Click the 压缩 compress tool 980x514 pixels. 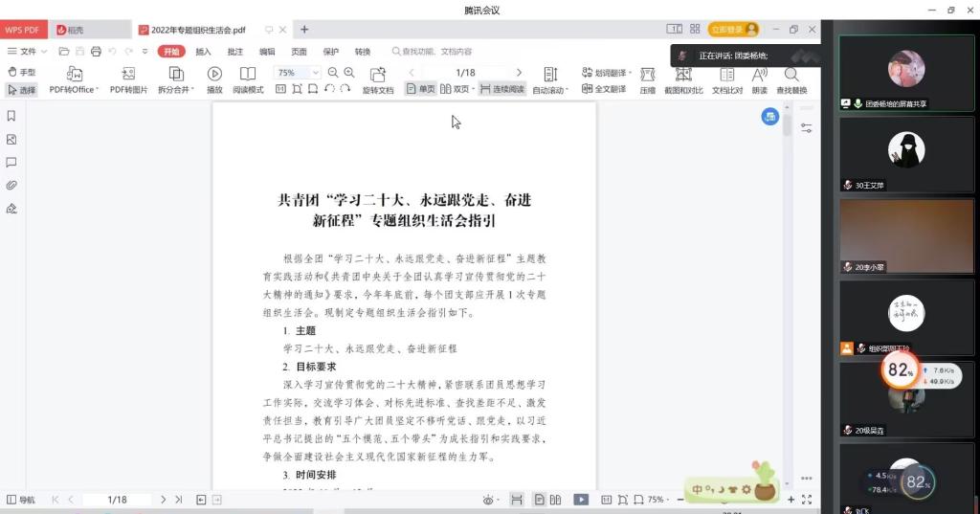coord(647,74)
